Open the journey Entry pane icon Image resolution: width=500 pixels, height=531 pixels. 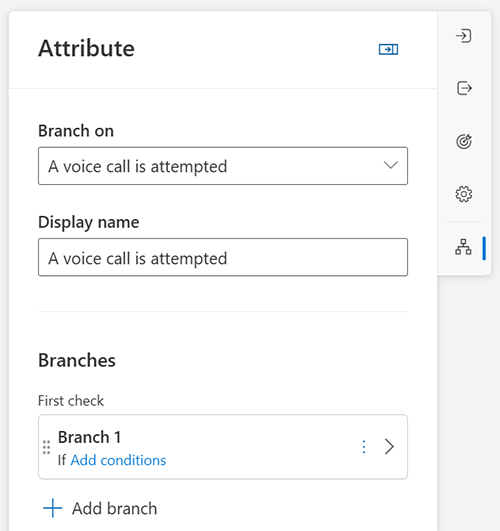(x=463, y=36)
